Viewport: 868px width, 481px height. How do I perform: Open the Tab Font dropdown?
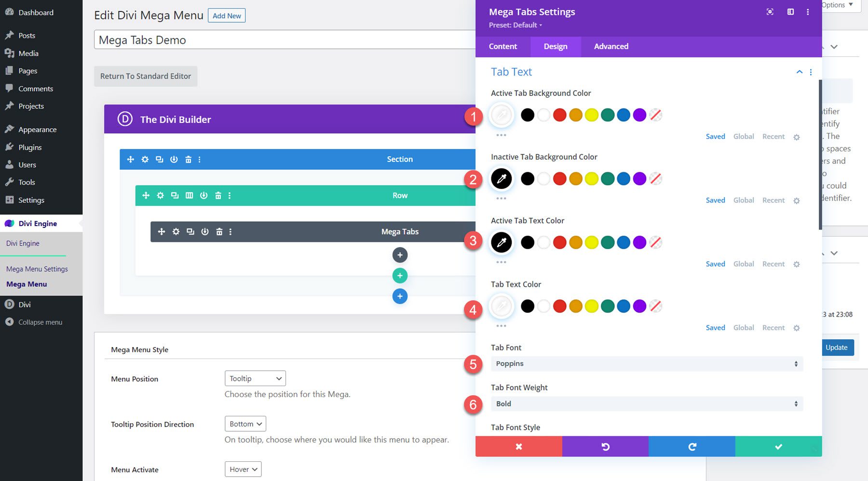(x=646, y=363)
